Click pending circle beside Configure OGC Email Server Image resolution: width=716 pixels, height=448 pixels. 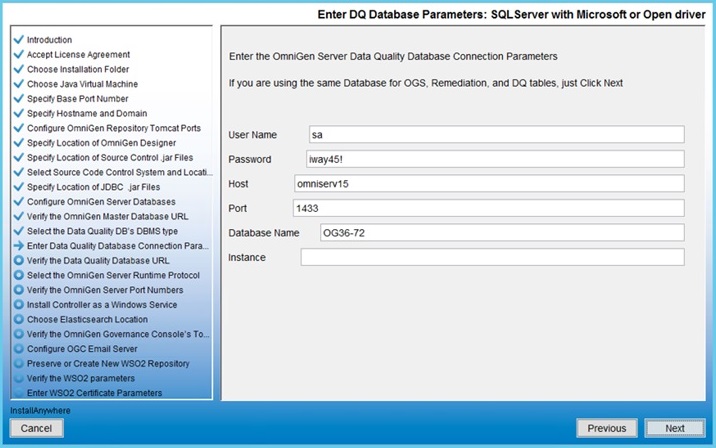click(19, 349)
